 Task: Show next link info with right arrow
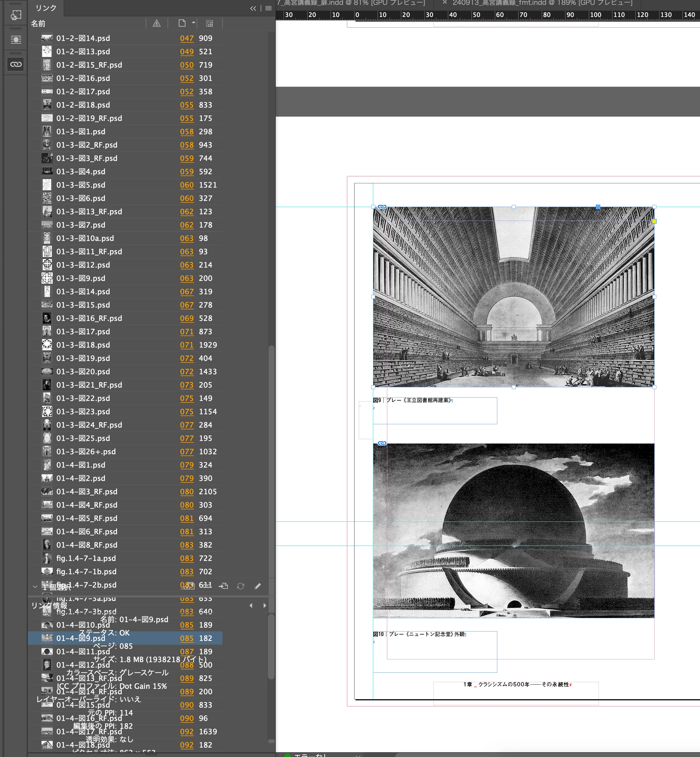(265, 605)
